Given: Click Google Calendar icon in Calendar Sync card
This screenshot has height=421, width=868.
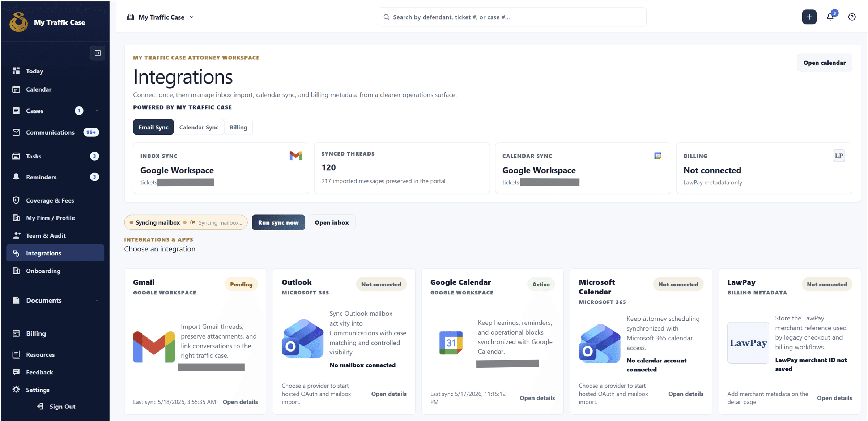Looking at the screenshot, I should [x=658, y=156].
